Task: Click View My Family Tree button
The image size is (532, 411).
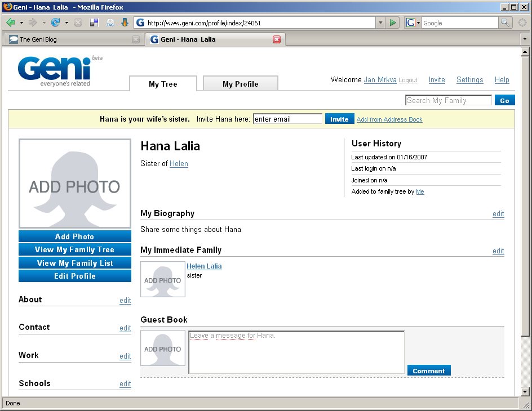Action: [75, 250]
